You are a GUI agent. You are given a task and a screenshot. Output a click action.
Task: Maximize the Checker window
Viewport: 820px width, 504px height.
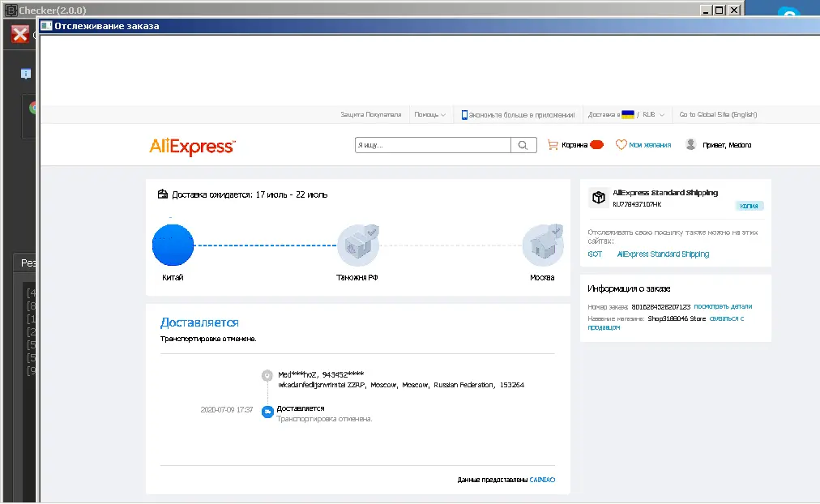point(720,10)
